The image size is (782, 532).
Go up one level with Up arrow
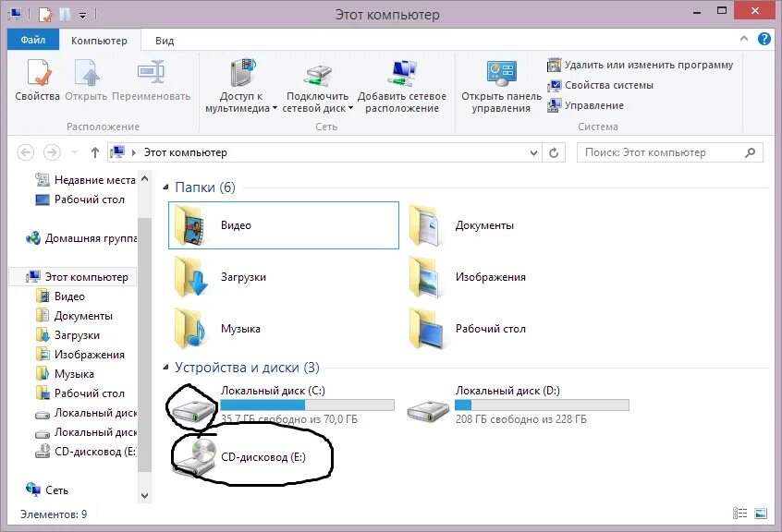click(x=95, y=152)
